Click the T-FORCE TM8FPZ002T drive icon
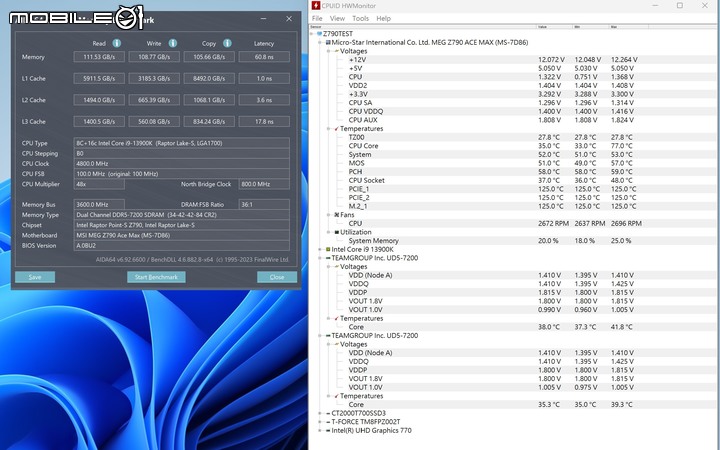Image resolution: width=720 pixels, height=450 pixels. (328, 422)
